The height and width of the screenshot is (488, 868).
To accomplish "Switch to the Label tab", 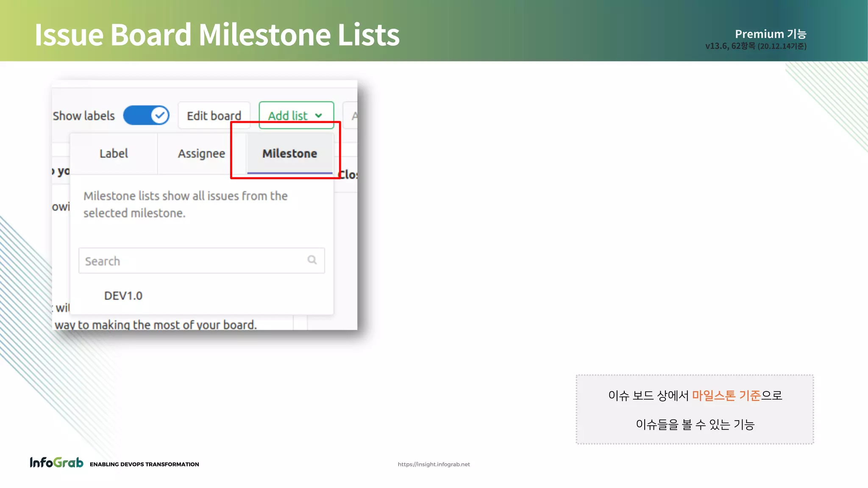I will coord(114,153).
